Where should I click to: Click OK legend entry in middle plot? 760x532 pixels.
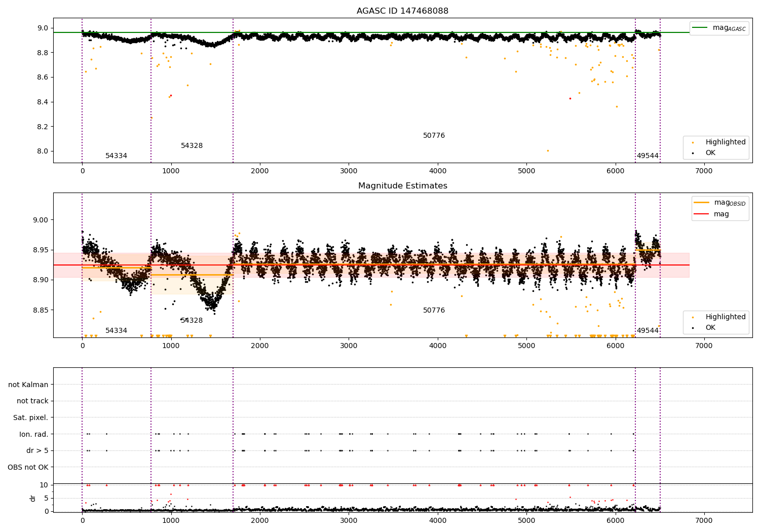(x=705, y=328)
